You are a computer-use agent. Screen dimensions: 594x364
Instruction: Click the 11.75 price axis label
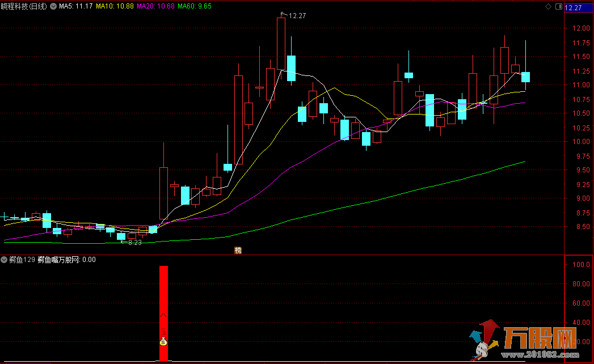[581, 43]
